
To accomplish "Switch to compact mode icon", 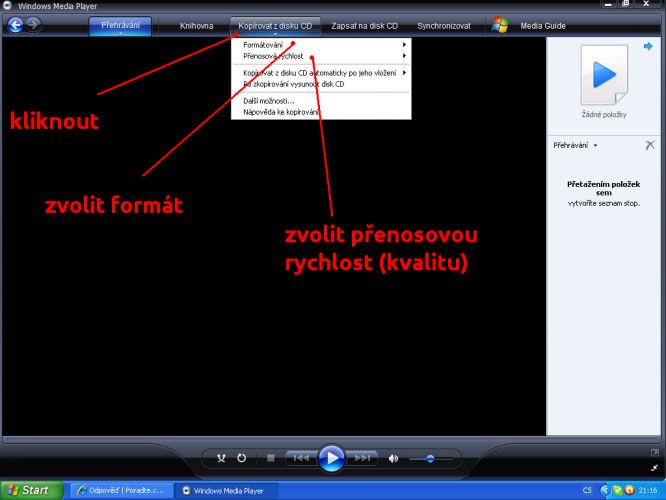I will [x=655, y=468].
